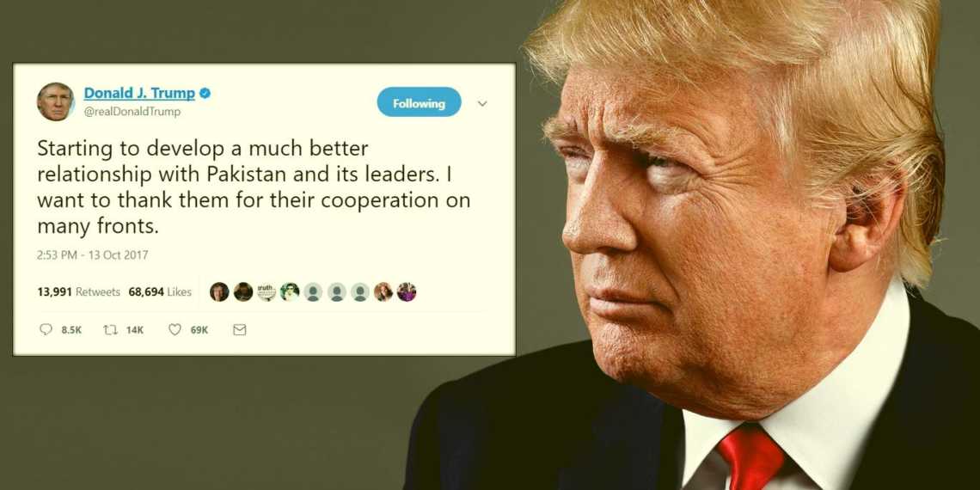The width and height of the screenshot is (980, 490).
Task: Toggle the blue Following button
Action: tap(419, 102)
